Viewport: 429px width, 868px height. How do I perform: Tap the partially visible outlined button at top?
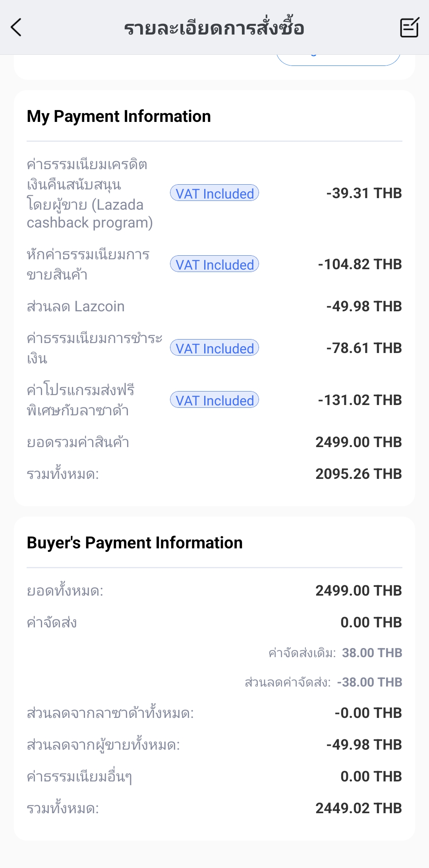click(338, 60)
